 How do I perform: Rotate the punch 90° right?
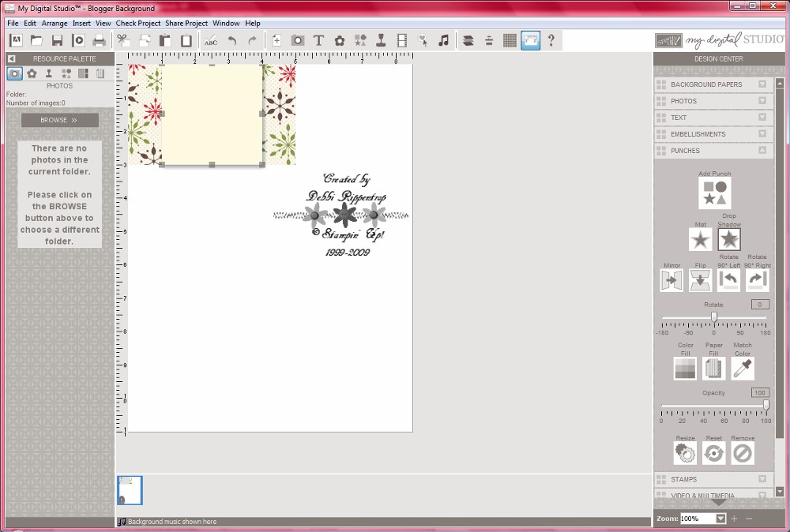[758, 280]
